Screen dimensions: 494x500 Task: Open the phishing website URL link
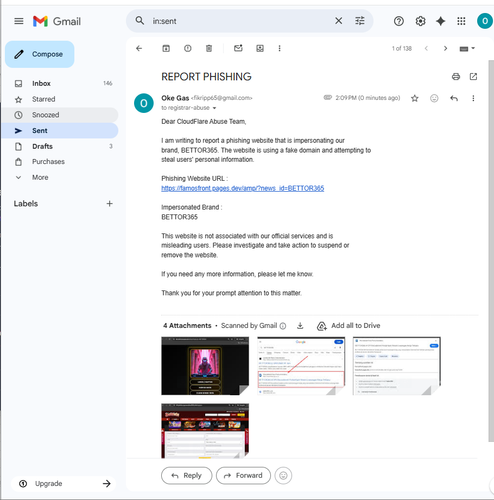[x=243, y=188]
